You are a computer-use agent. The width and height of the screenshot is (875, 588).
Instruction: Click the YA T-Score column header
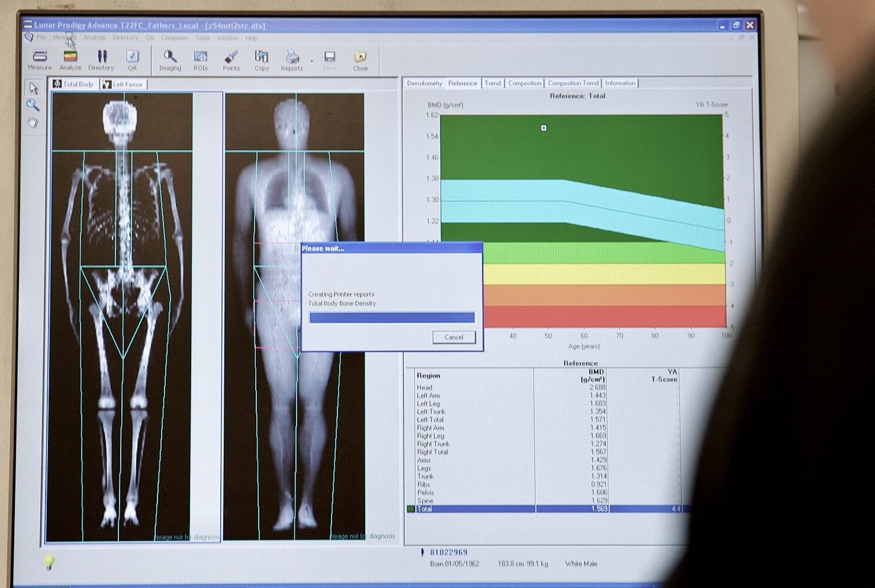tap(664, 376)
